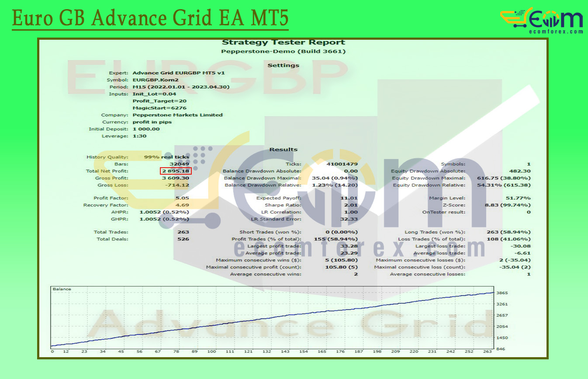588x379 pixels.
Task: Select the Pepperstone-Demo Build 3661 subtitle
Action: click(283, 51)
